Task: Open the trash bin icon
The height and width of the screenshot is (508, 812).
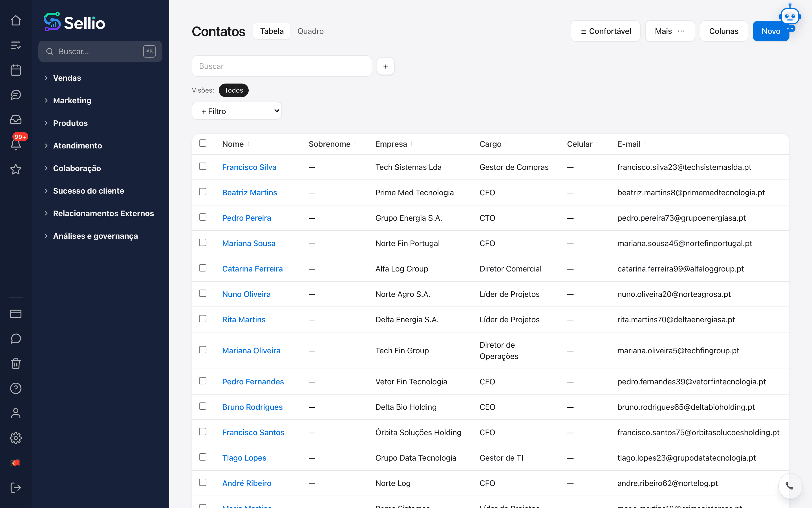Action: [x=16, y=364]
